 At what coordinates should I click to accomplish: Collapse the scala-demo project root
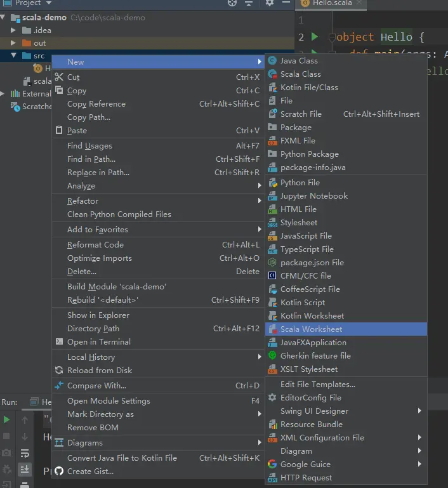click(x=3, y=17)
